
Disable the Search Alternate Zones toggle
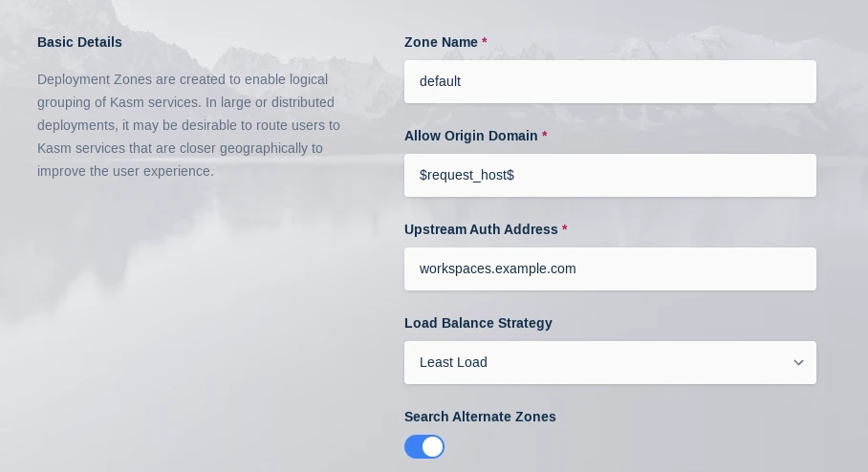click(424, 446)
